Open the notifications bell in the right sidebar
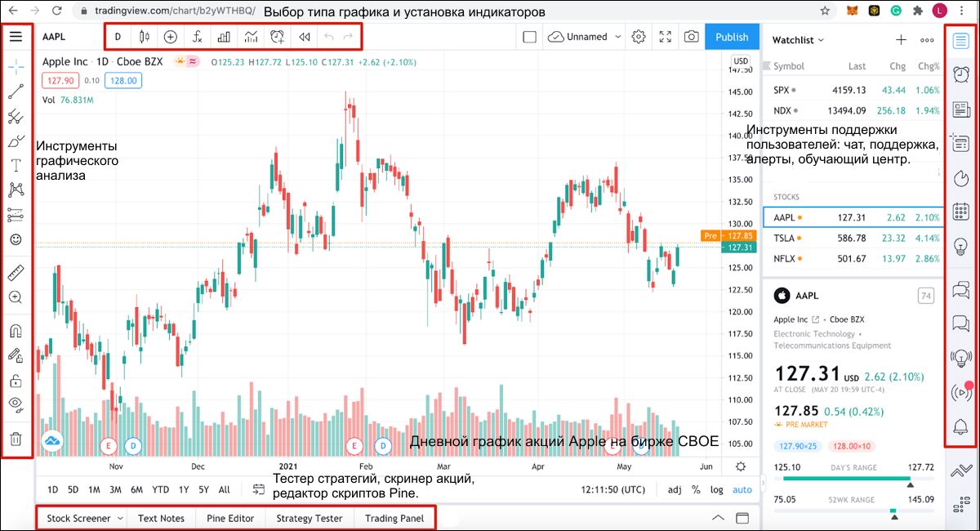980x531 pixels. [x=961, y=426]
